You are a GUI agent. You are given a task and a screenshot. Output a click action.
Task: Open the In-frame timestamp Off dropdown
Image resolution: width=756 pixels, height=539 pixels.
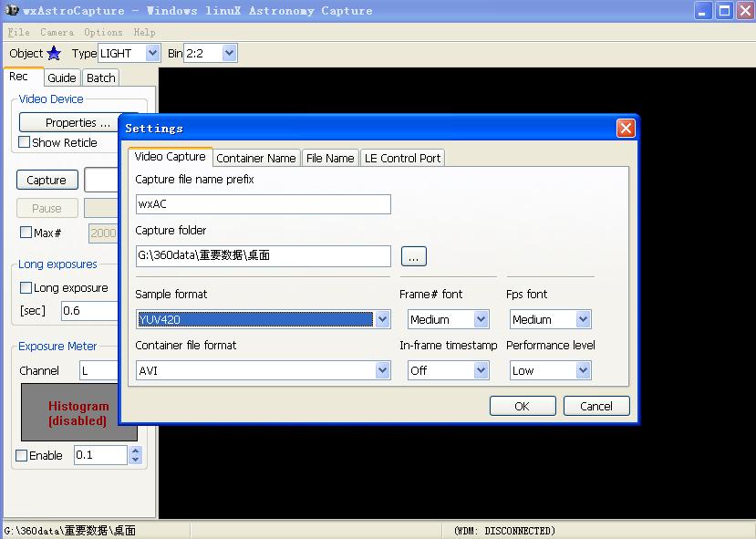(x=481, y=370)
